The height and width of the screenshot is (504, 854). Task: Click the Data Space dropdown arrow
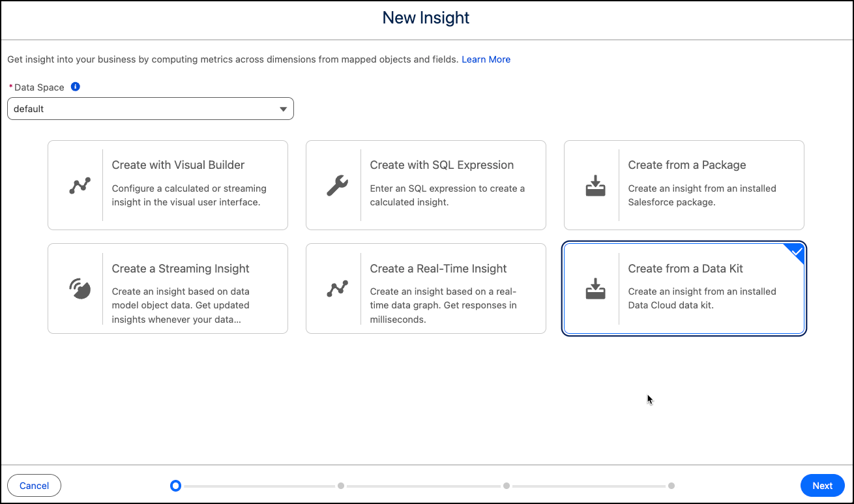click(283, 109)
